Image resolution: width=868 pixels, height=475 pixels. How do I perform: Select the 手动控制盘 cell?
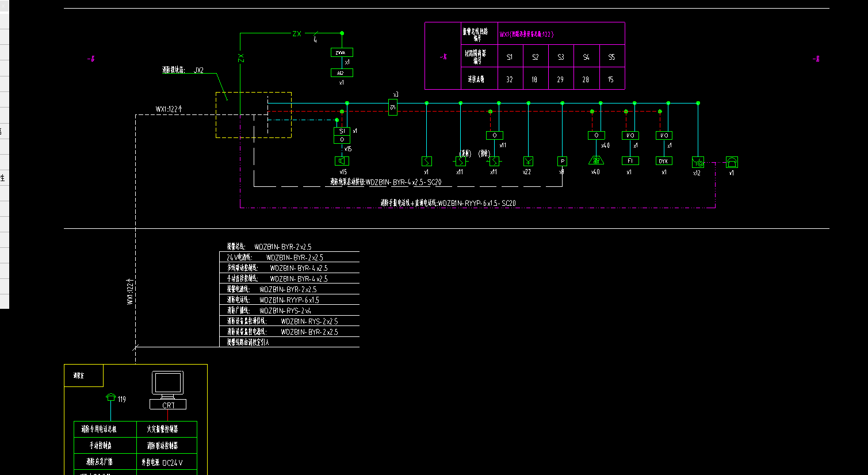click(105, 446)
